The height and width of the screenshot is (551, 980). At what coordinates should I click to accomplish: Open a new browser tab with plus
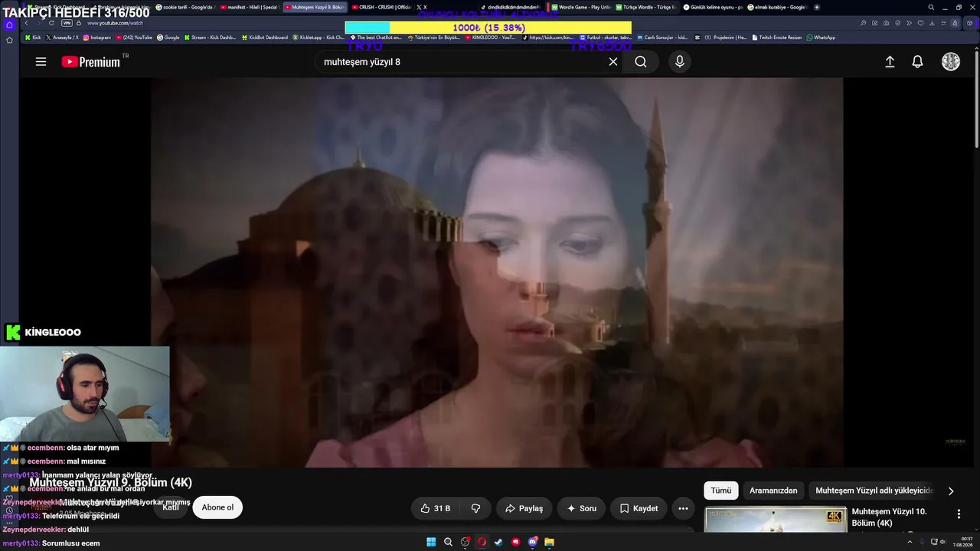(817, 7)
